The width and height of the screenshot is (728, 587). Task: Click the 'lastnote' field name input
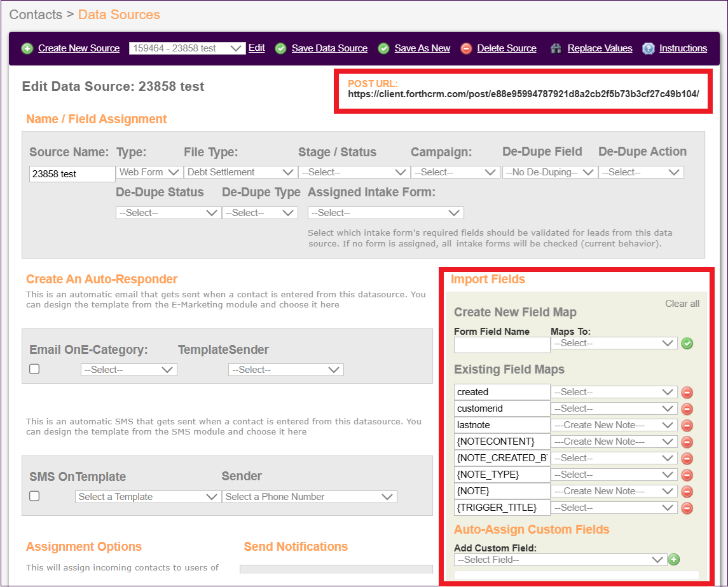(x=502, y=425)
